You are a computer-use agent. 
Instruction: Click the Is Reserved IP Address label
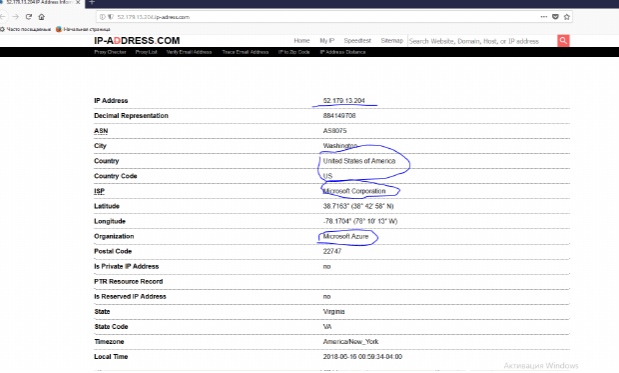[130, 296]
